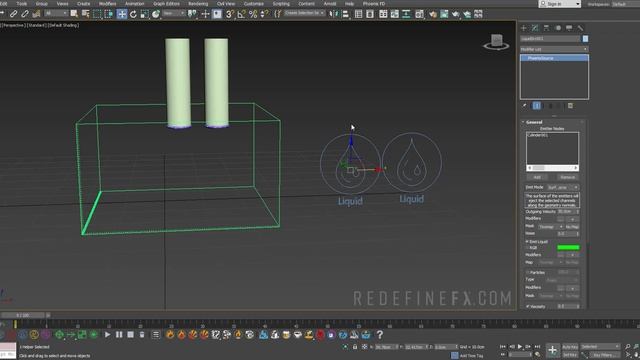Toggle the RGB checkbox
Viewport: 640px width, 360px height.
click(527, 247)
